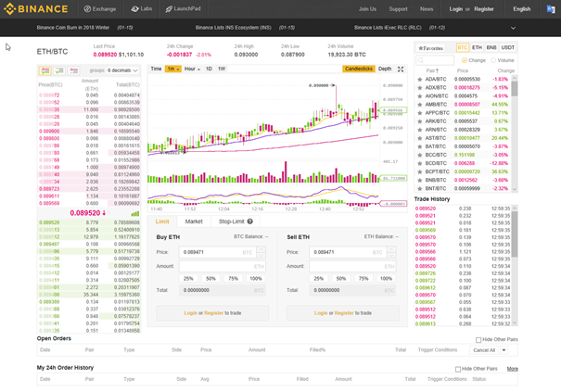Click the trade history scrollbar
The image size is (561, 392).
pyautogui.click(x=515, y=234)
